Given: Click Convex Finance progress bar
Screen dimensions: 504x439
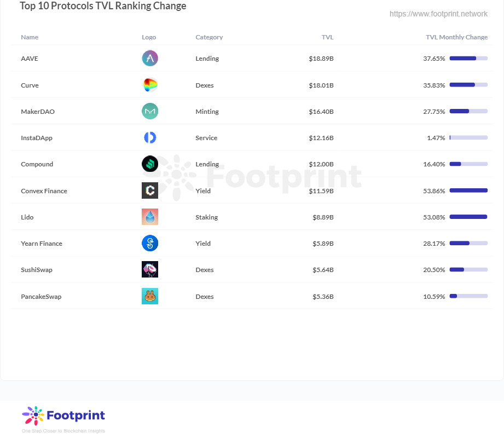Looking at the screenshot, I should pyautogui.click(x=468, y=190).
